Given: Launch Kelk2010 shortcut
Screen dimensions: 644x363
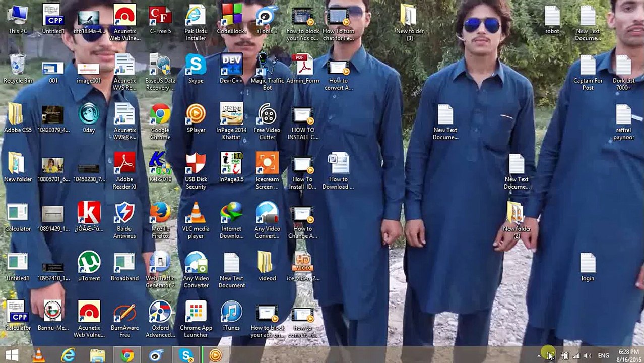Looking at the screenshot, I should [160, 168].
